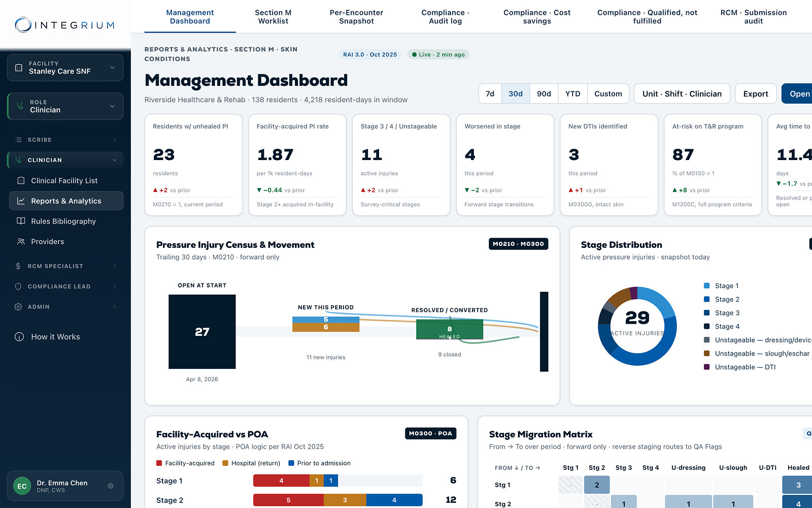Click the Providers people icon

(21, 241)
